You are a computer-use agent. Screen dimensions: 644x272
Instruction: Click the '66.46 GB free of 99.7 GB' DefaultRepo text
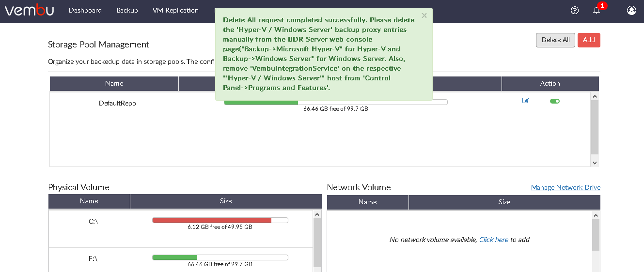336,109
